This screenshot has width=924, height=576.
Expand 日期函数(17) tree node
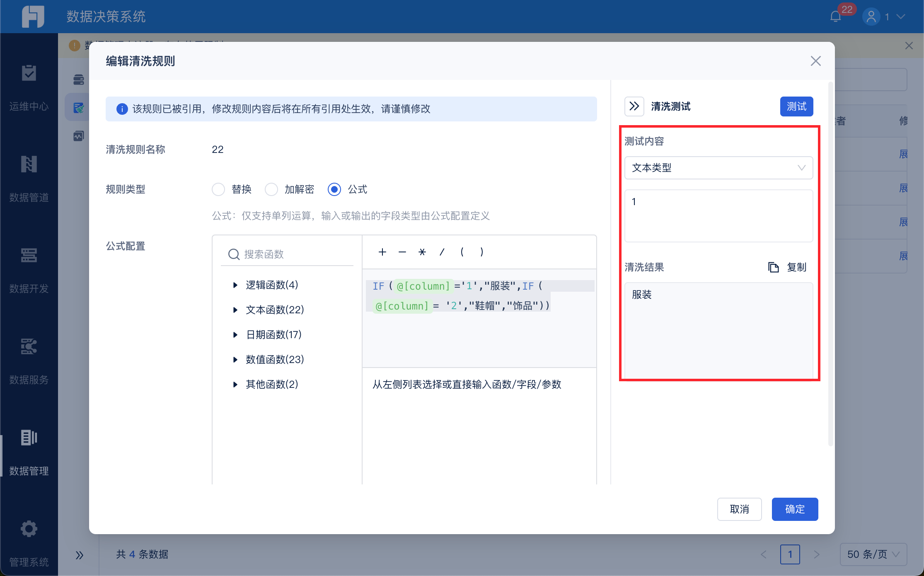point(235,335)
